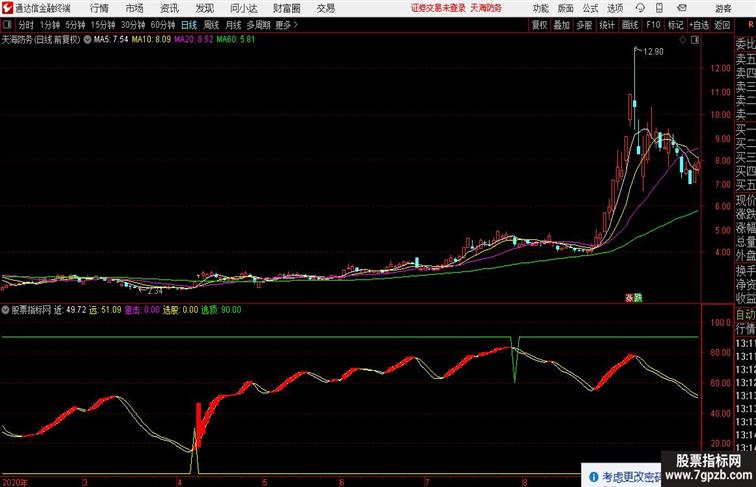Toggle the right info panel icon

(x=695, y=40)
